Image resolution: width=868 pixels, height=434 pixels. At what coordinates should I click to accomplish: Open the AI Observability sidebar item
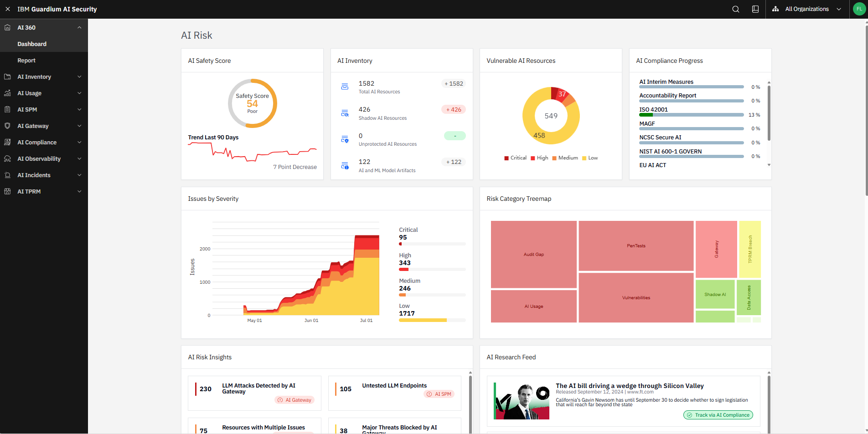tap(44, 158)
